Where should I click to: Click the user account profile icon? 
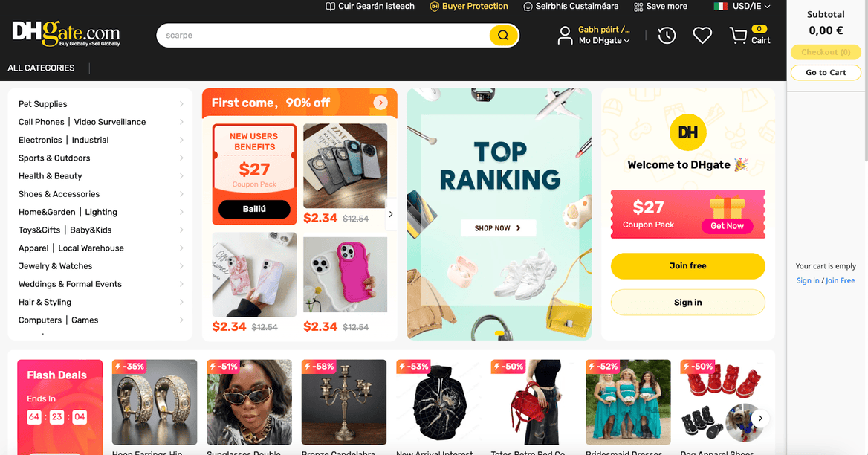pos(565,36)
